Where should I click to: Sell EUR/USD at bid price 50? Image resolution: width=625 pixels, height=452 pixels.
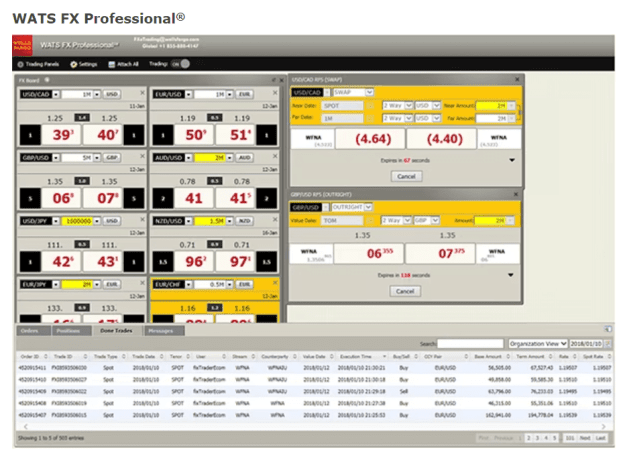click(x=195, y=135)
